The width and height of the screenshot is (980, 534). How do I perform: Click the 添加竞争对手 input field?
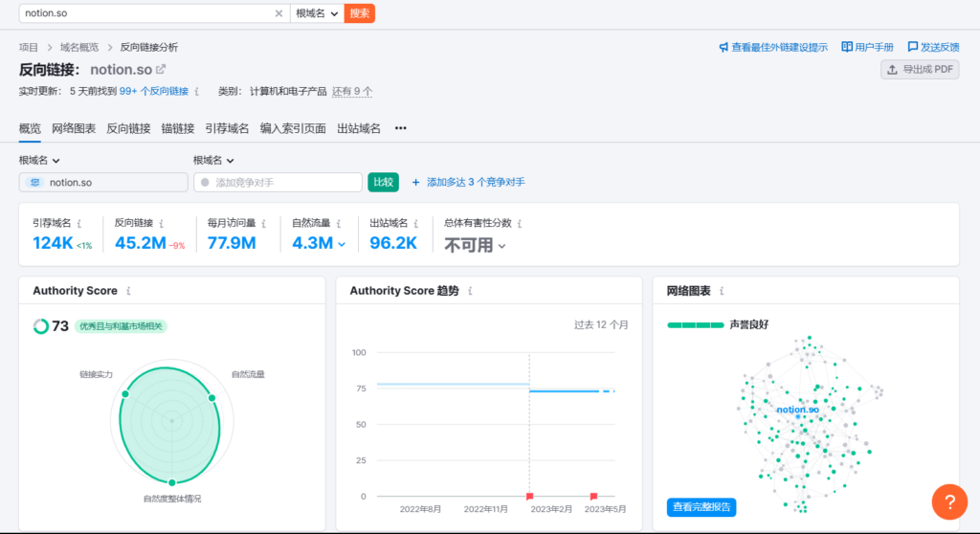click(x=278, y=183)
